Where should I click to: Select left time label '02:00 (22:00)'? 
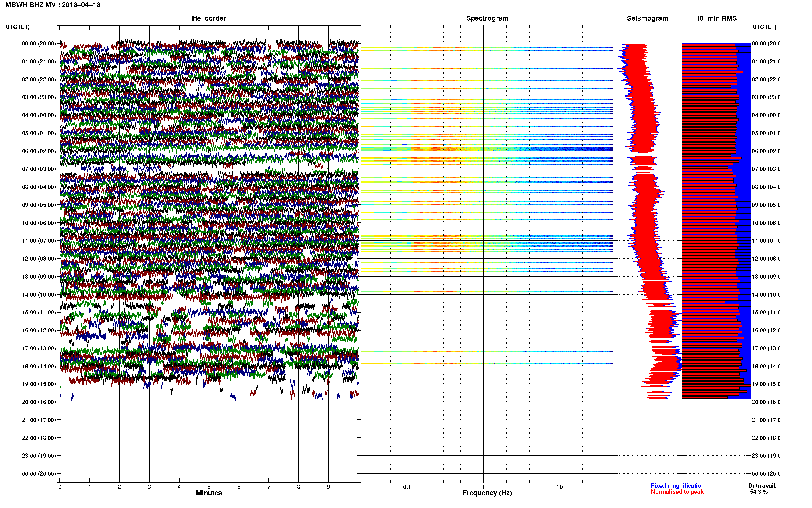click(39, 80)
